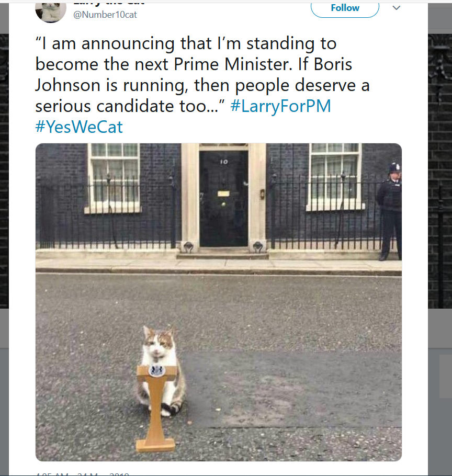The image size is (452, 476).
Task: Click the crest emblem on the podium
Action: pos(156,371)
